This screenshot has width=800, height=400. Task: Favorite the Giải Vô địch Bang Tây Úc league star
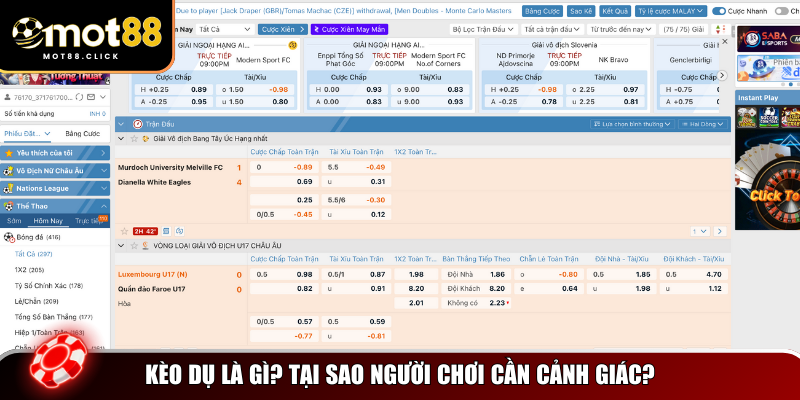(x=135, y=138)
